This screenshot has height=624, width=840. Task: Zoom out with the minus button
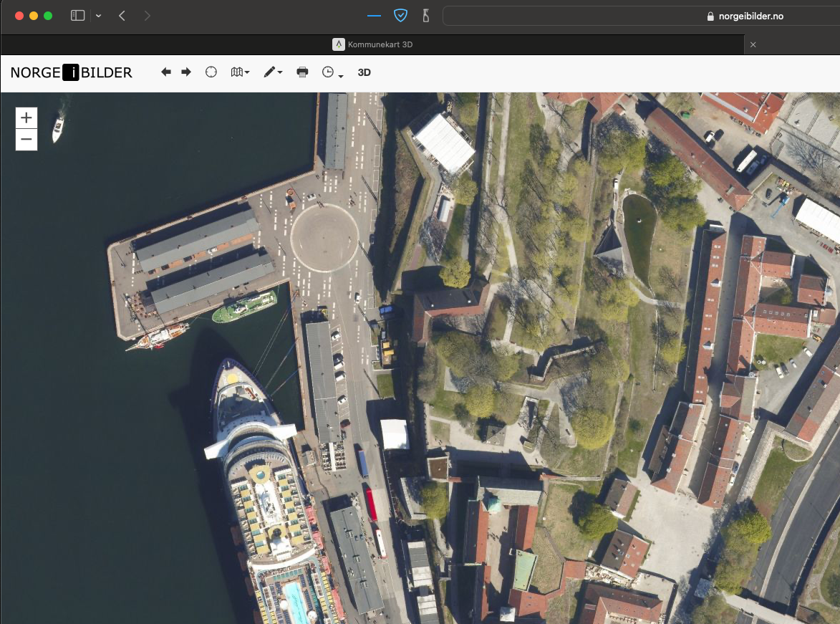26,140
